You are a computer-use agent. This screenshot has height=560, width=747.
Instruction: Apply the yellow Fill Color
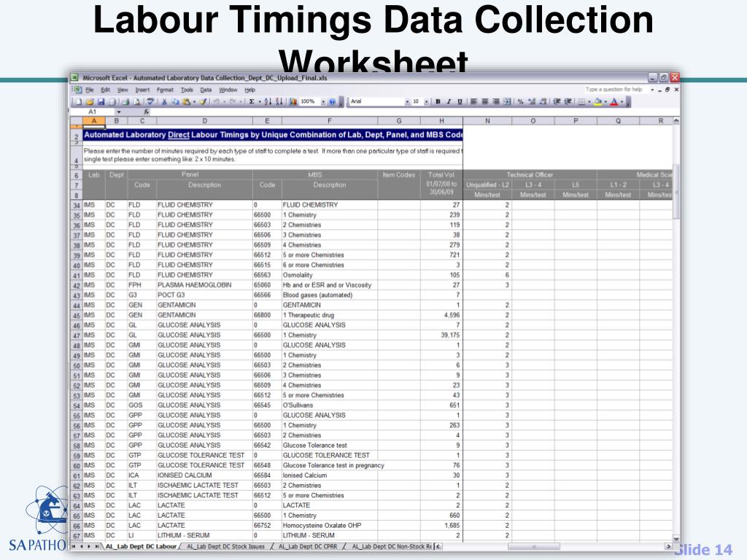598,101
